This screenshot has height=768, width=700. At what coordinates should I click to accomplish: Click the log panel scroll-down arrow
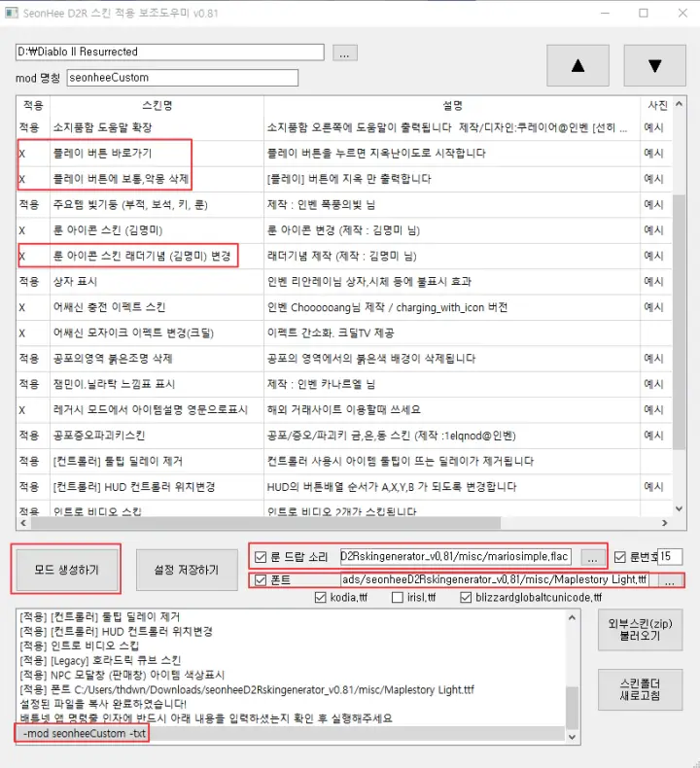(x=572, y=737)
